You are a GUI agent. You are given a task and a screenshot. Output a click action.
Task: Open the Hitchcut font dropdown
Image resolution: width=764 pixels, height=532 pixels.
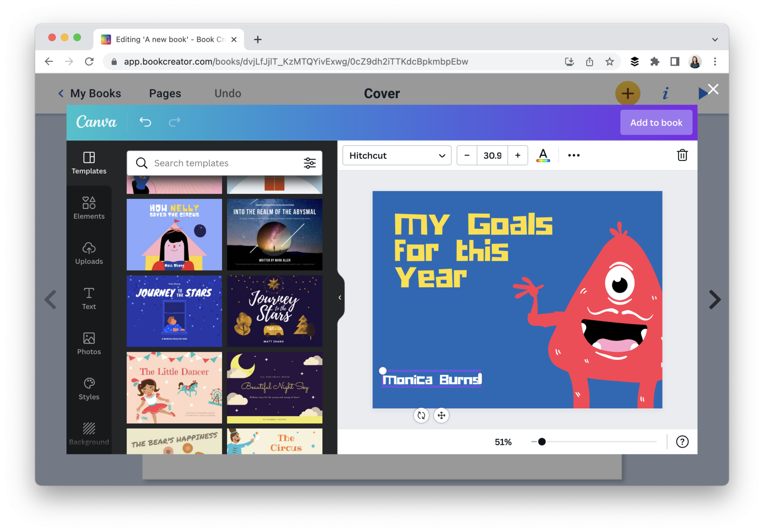396,155
